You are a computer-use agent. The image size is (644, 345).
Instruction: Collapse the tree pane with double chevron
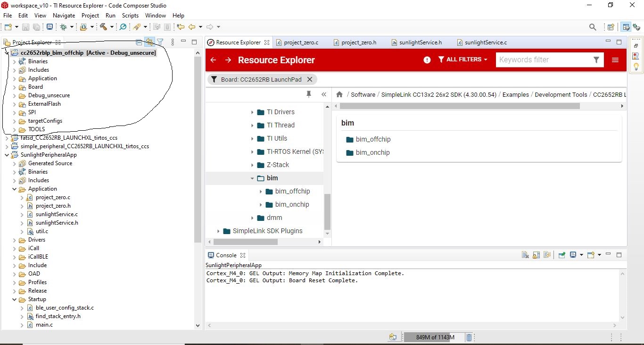pyautogui.click(x=324, y=94)
